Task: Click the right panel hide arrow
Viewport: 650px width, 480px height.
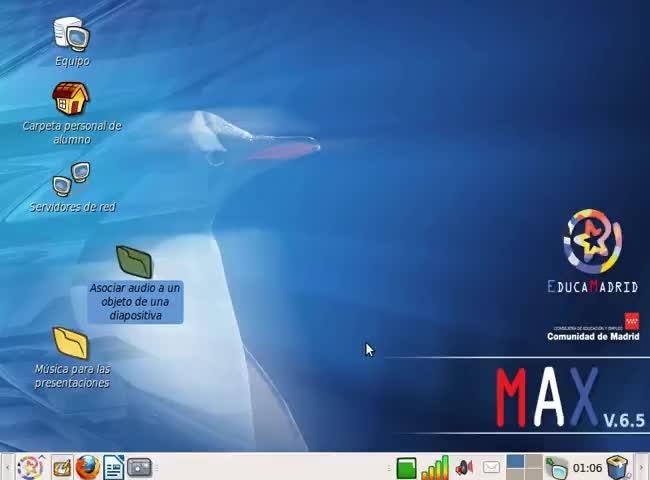Action: [x=642, y=468]
